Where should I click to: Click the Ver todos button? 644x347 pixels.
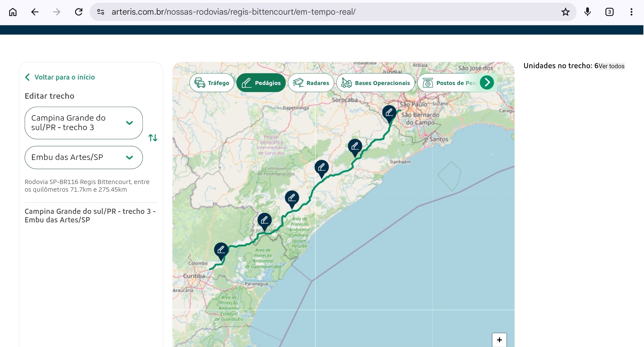click(x=611, y=66)
